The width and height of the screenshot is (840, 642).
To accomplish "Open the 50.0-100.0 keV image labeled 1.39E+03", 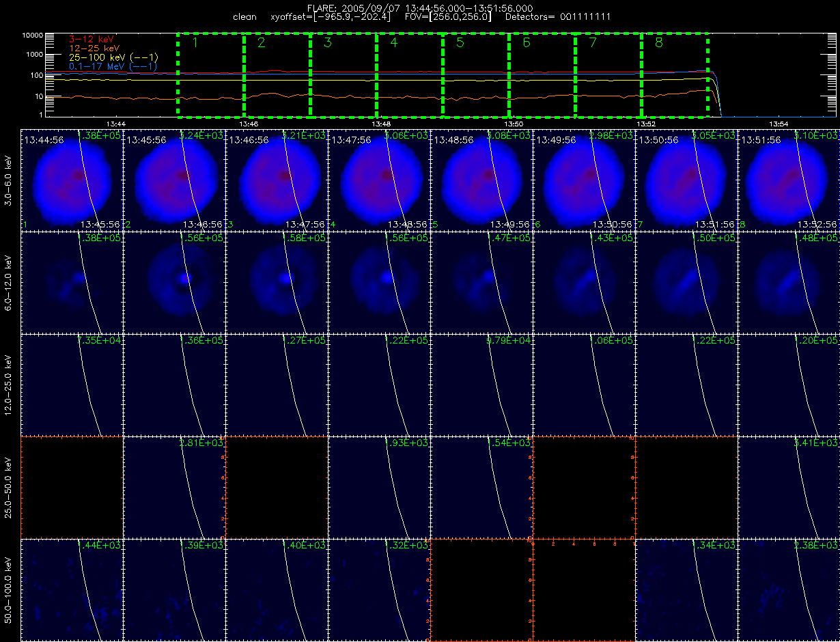I will [x=174, y=589].
